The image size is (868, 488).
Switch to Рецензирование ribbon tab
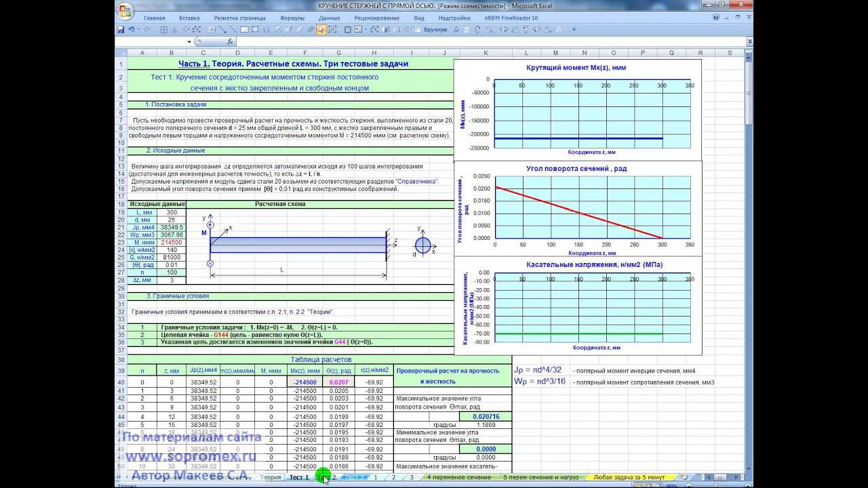click(x=377, y=18)
